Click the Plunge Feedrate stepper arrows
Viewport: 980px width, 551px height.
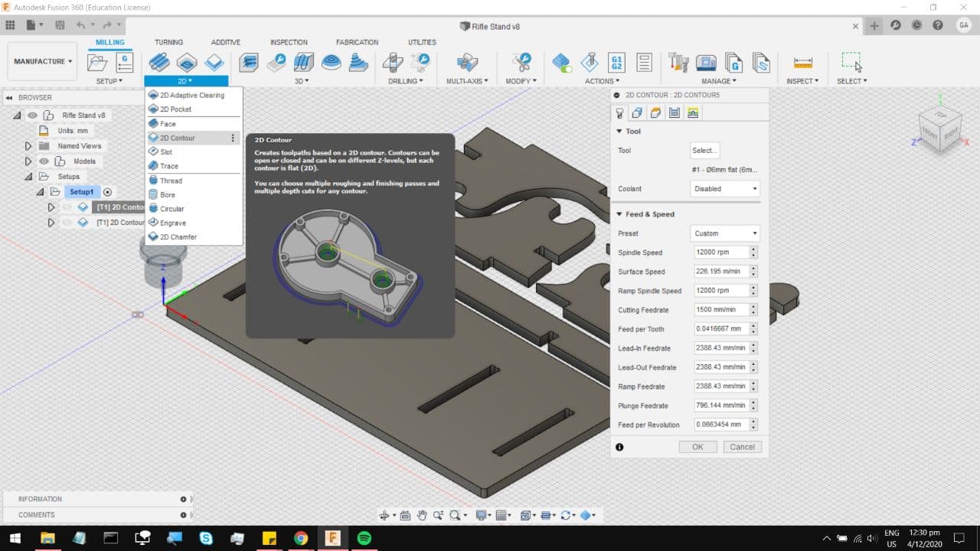[x=754, y=406]
